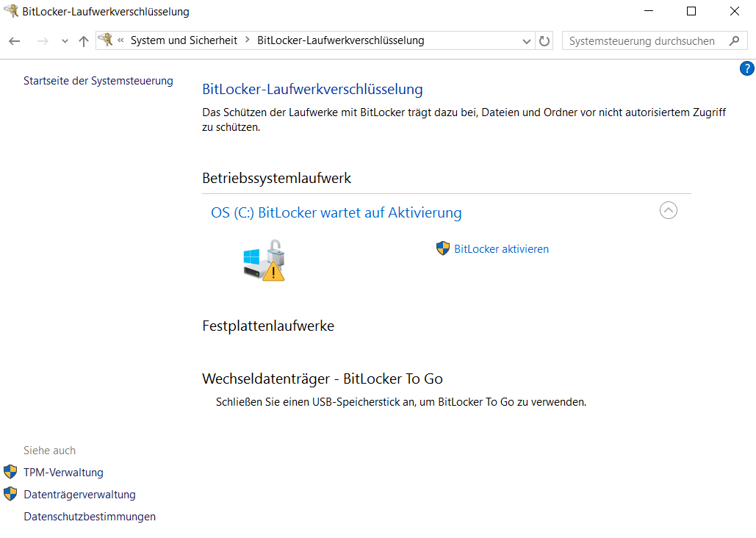The height and width of the screenshot is (538, 756).
Task: Click the shield icon next to TPM-Verwaltung
Action: [x=10, y=471]
